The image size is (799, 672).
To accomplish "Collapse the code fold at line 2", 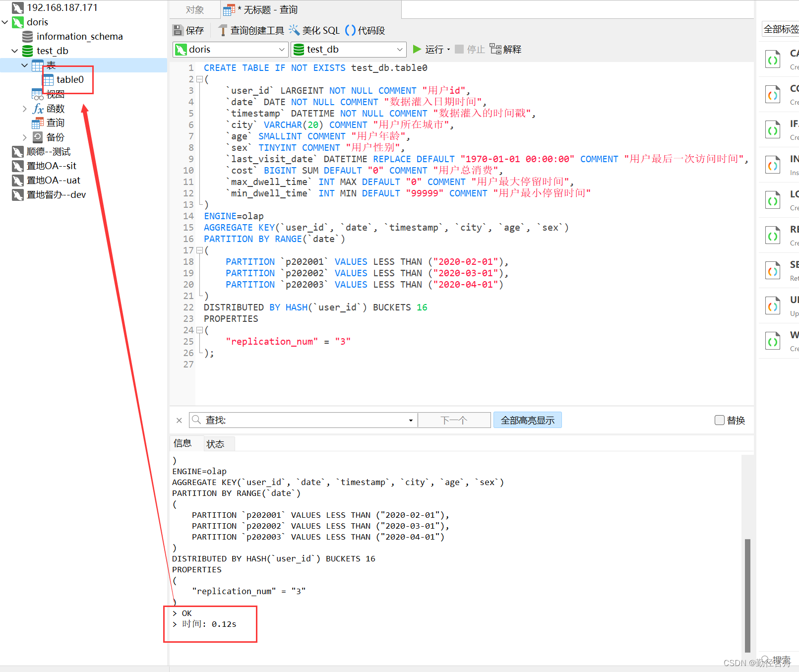I will [x=199, y=79].
